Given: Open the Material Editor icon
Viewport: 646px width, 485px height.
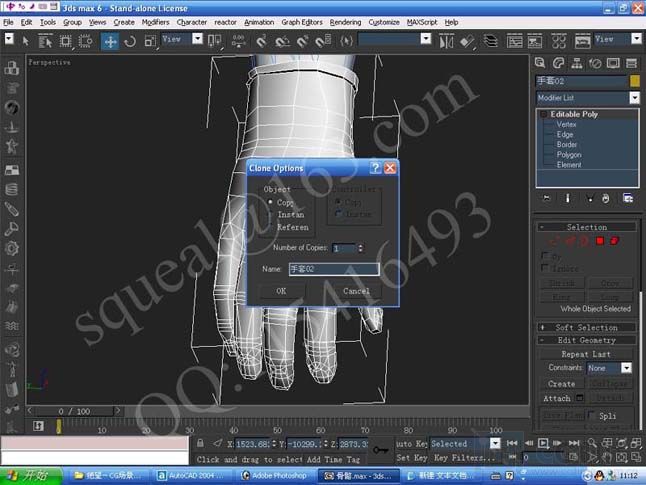Looking at the screenshot, I should pyautogui.click(x=559, y=41).
